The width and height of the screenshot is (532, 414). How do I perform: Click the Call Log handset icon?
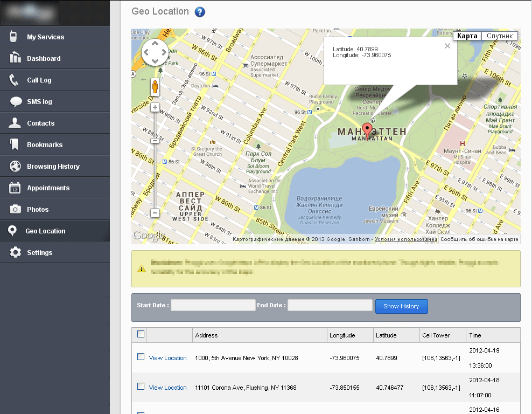pyautogui.click(x=13, y=80)
